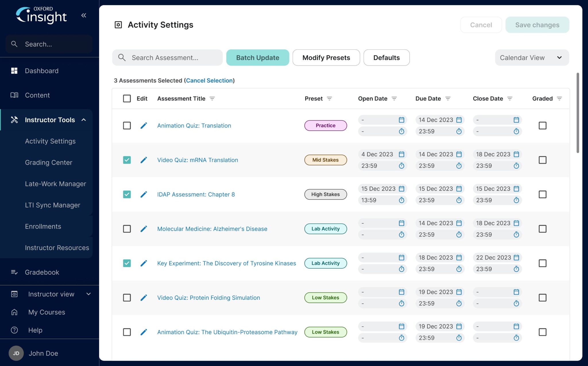Screen dimensions: 588x366
Task: Open the search in the sidebar
Action: pyautogui.click(x=48, y=44)
